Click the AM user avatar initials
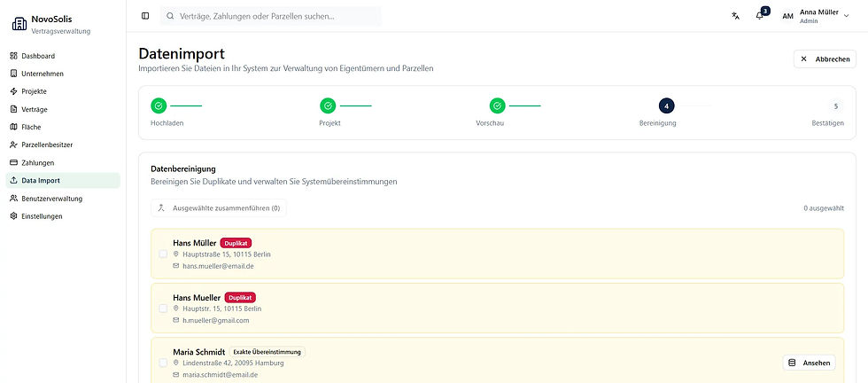 (787, 16)
